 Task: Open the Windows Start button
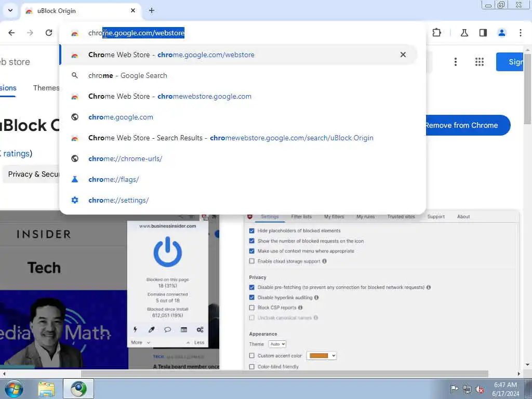click(14, 389)
